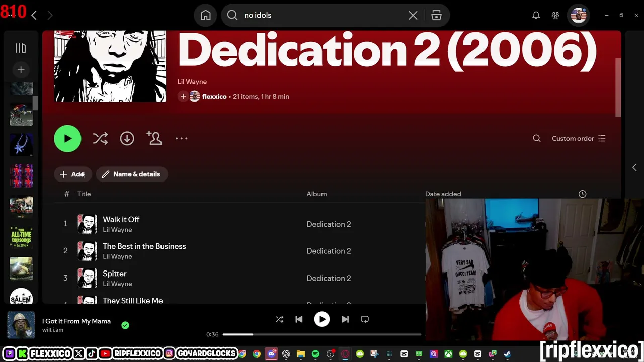Open the blue star cover playlist
Image resolution: width=644 pixels, height=362 pixels.
pyautogui.click(x=21, y=145)
